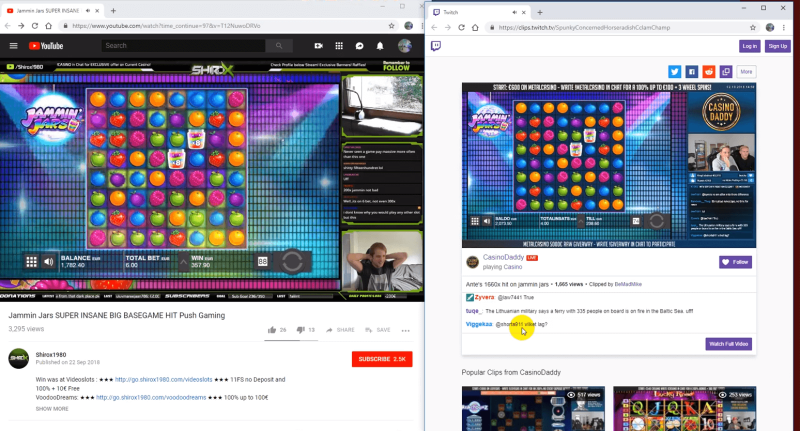Dislike the Jammin Jars YouTube video
This screenshot has height=431, width=800.
pyautogui.click(x=299, y=329)
